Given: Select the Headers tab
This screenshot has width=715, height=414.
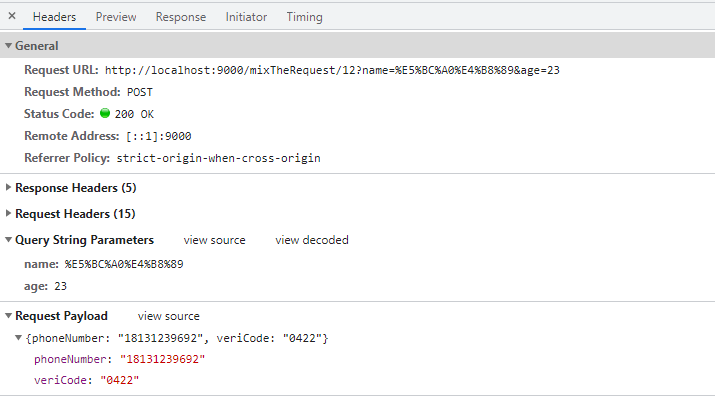Looking at the screenshot, I should pos(54,17).
